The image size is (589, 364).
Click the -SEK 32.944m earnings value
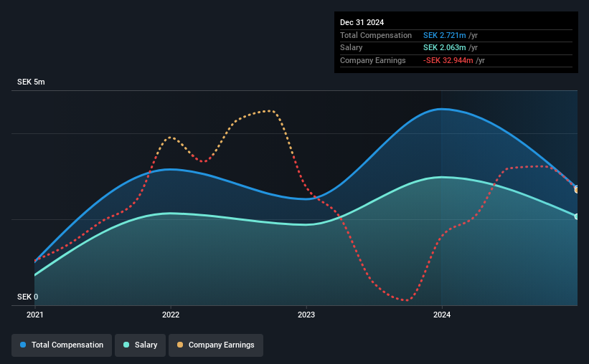pos(448,60)
